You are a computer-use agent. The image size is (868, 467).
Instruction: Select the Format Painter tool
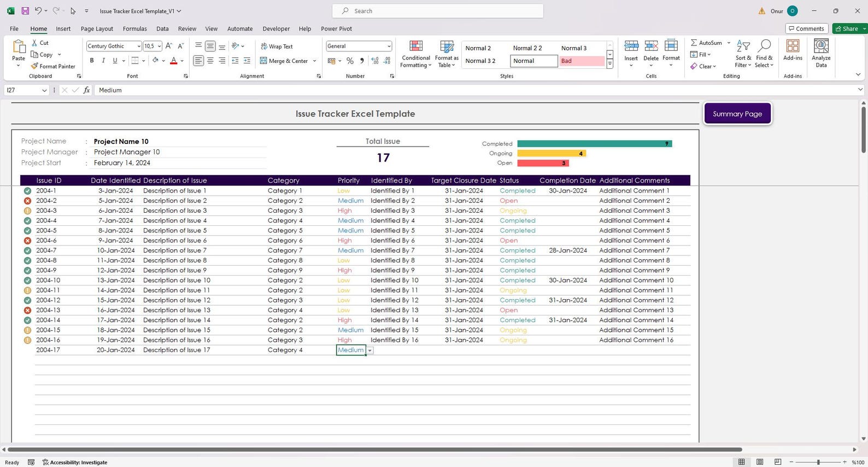53,66
